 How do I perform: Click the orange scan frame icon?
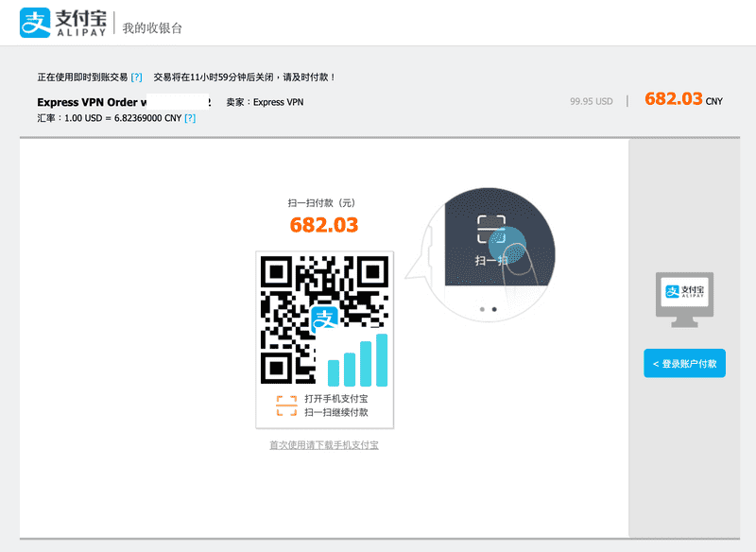(x=286, y=405)
